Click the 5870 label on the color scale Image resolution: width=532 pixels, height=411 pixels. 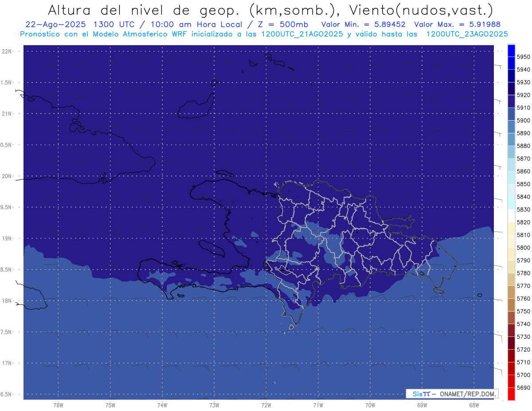tap(524, 158)
